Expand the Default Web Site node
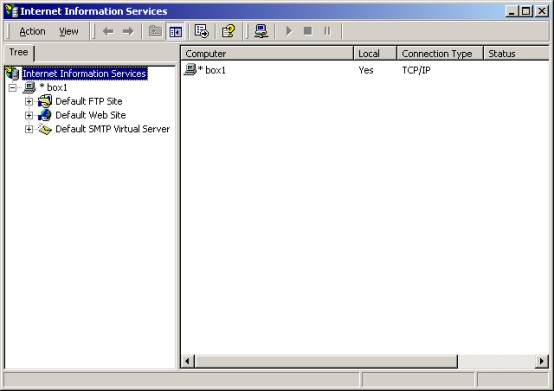This screenshot has width=554, height=391. click(x=29, y=115)
